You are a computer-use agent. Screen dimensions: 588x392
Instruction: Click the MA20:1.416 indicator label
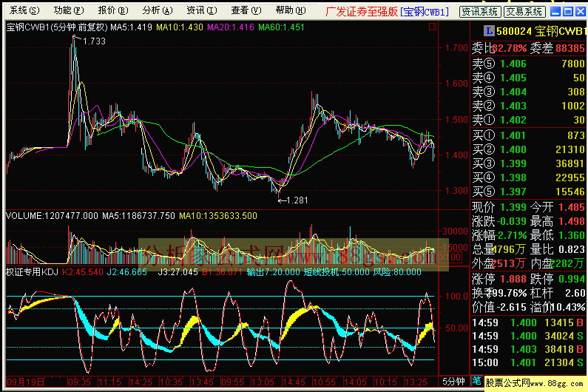click(x=231, y=27)
